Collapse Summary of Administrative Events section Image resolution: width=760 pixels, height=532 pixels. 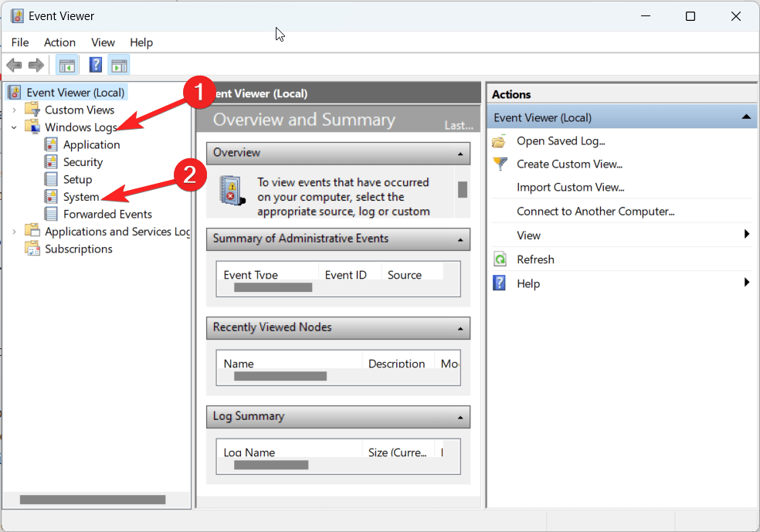pyautogui.click(x=460, y=240)
